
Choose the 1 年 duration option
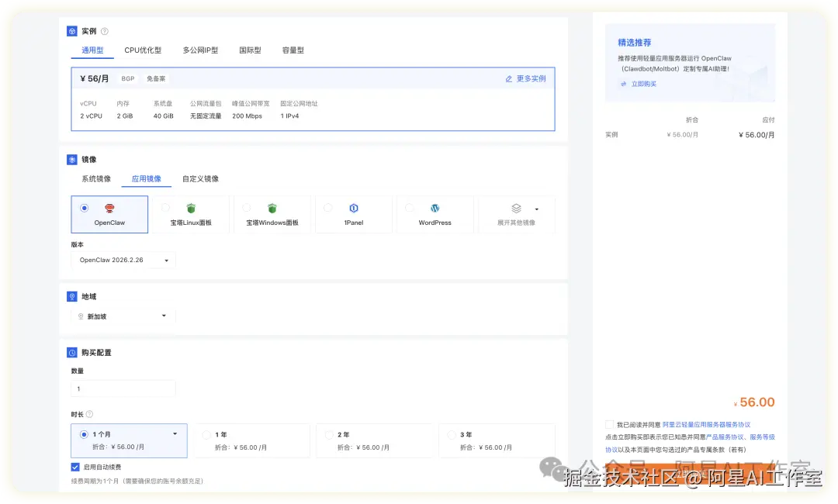(x=252, y=441)
